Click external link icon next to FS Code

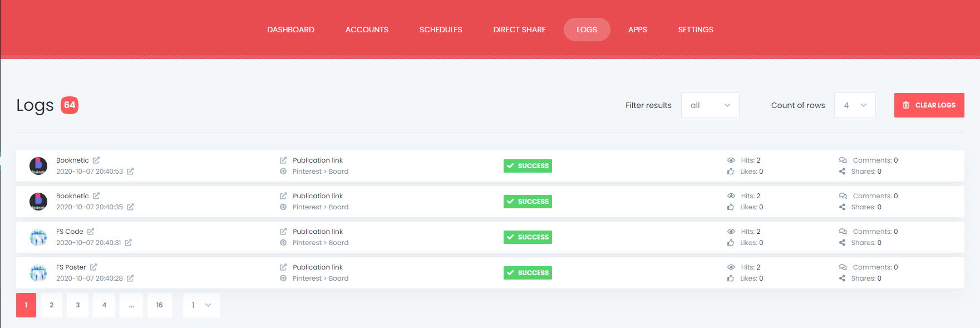[91, 231]
